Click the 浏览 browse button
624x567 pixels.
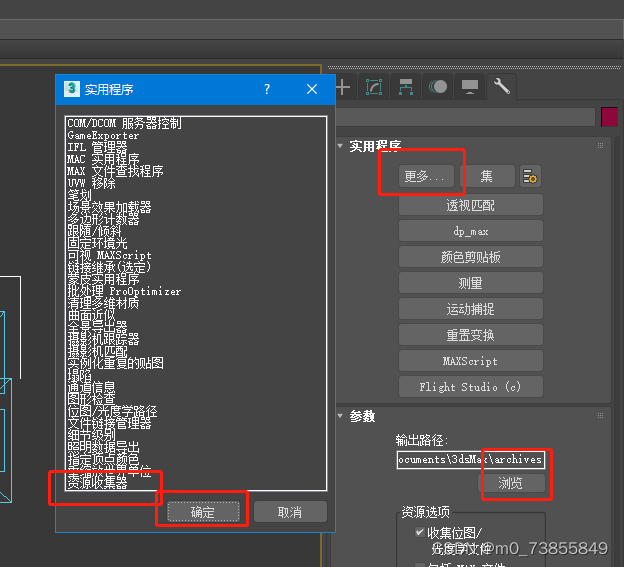[x=511, y=483]
